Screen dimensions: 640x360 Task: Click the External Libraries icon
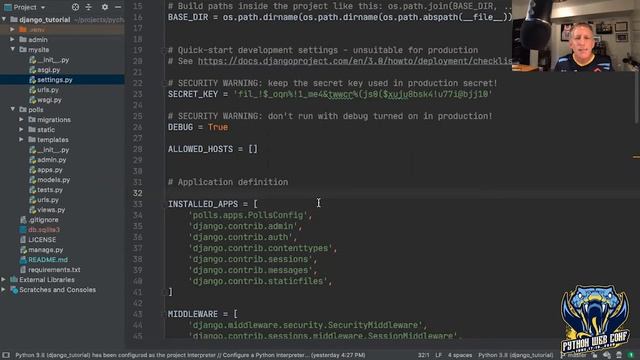point(14,280)
